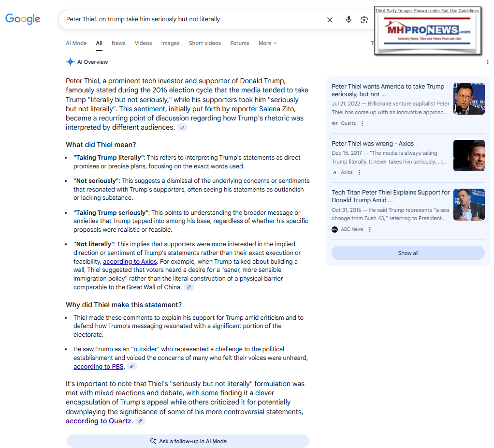Select the All results tab
Screen dimensions: 494x448
click(99, 43)
